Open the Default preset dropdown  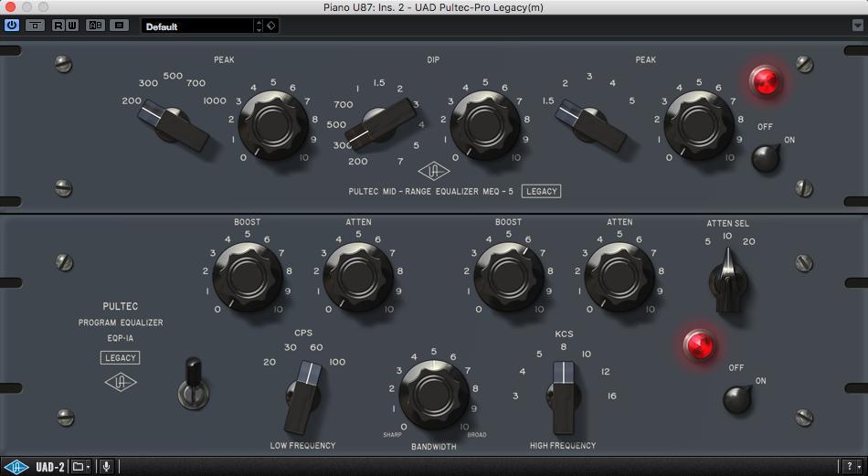[x=197, y=26]
